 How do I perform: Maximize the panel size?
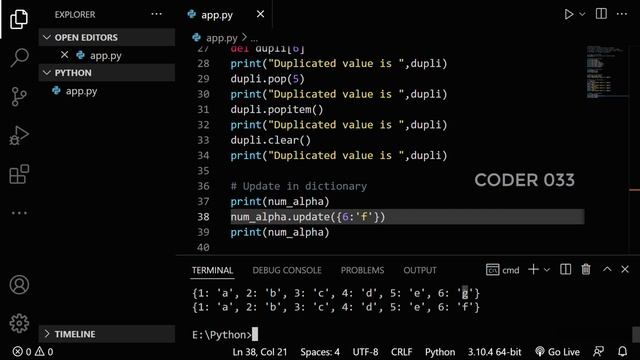pos(607,269)
